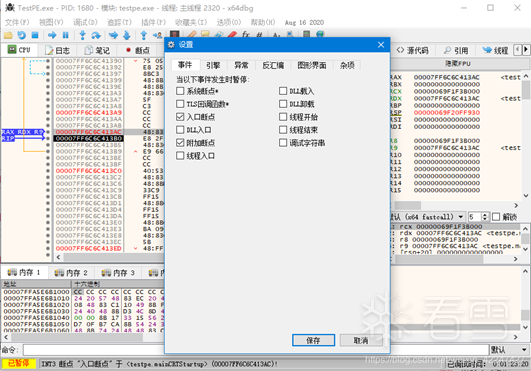The height and width of the screenshot is (371, 531).
Task: Switch to the 反汇编 settings tab
Action: click(x=273, y=65)
